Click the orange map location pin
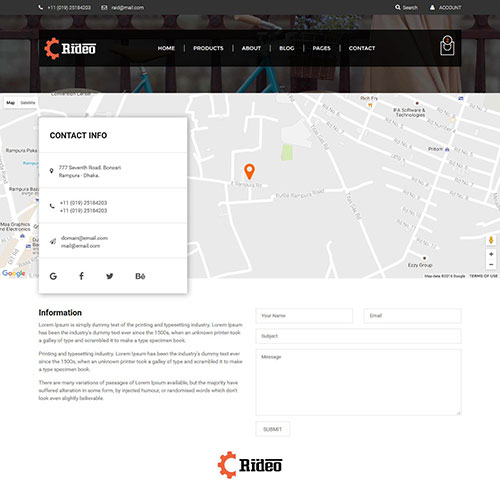Viewport: 500px width, 480px height. [249, 172]
